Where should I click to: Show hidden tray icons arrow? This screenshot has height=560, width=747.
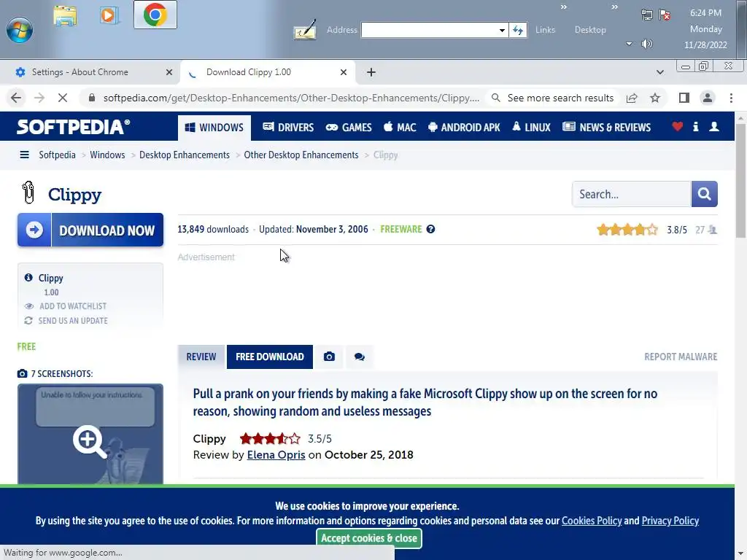630,44
